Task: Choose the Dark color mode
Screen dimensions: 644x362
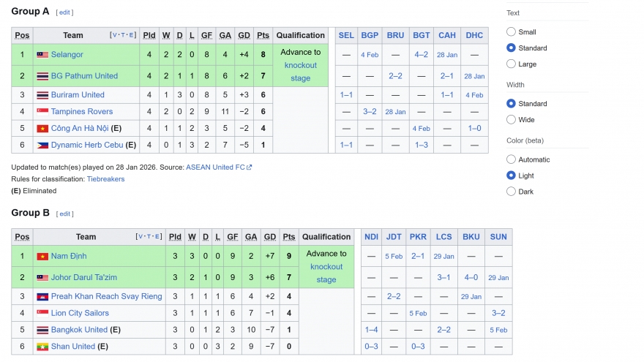Action: (511, 192)
